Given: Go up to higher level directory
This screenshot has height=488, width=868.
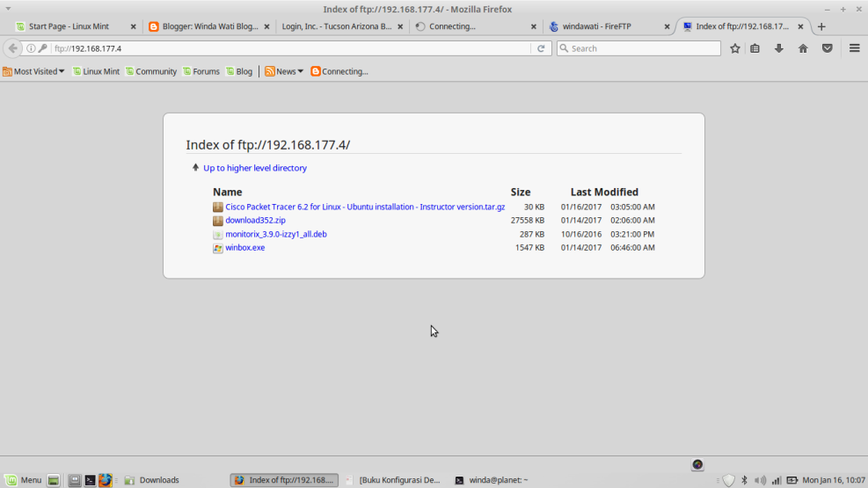Looking at the screenshot, I should point(254,168).
